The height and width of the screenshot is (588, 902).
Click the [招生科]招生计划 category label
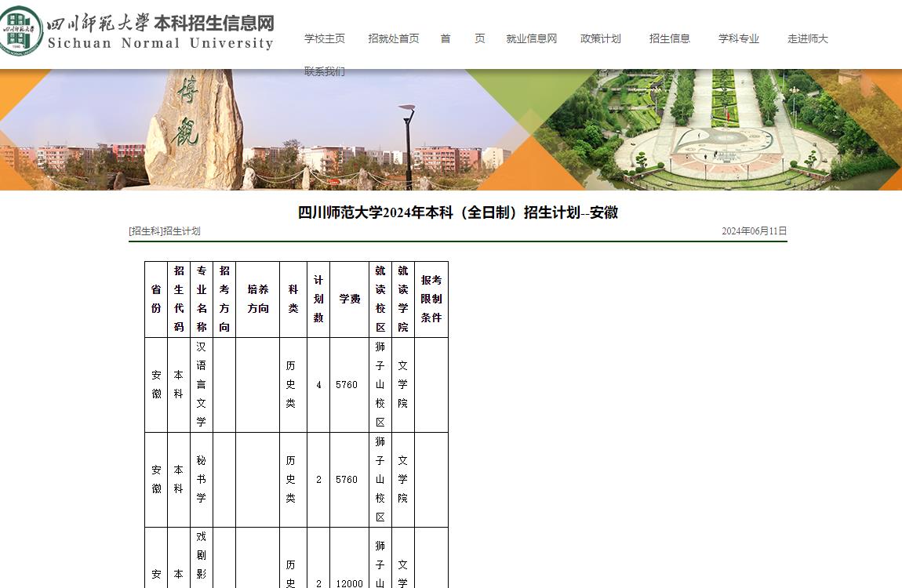165,231
